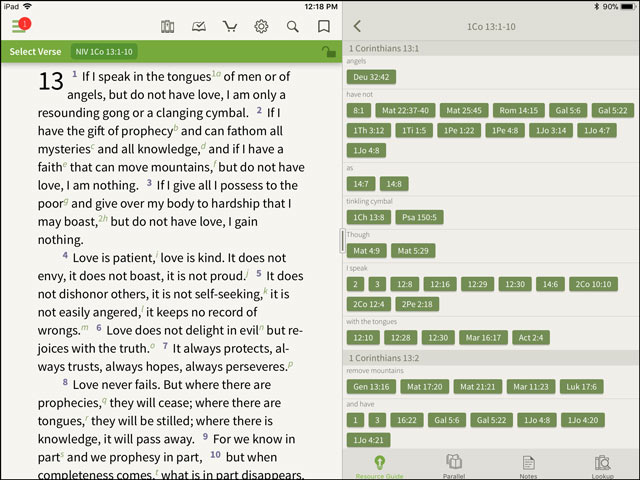Viewport: 640px width, 480px height.
Task: Tap the search magnifier icon
Action: (292, 27)
